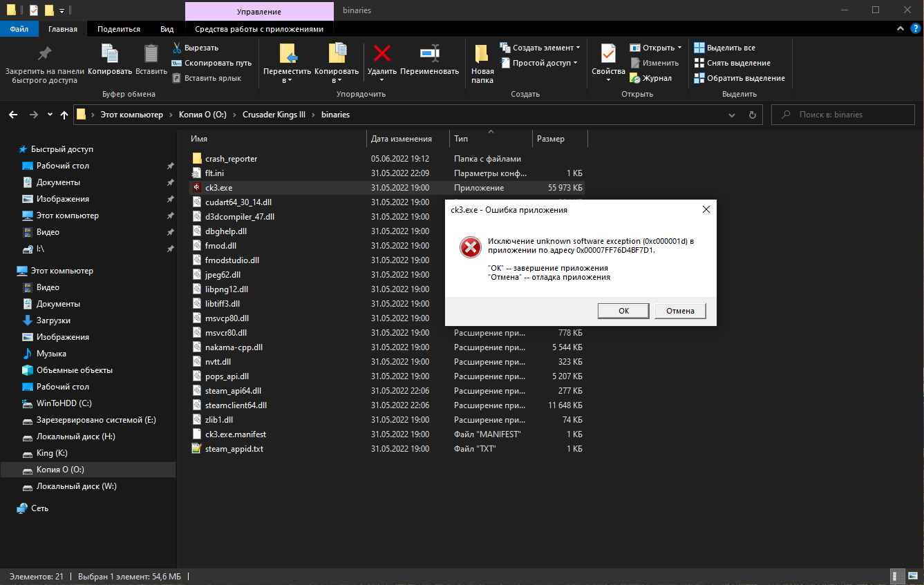Click the search box 'Поиск в: binaries'
Screen dimensions: 924x585
click(x=844, y=115)
